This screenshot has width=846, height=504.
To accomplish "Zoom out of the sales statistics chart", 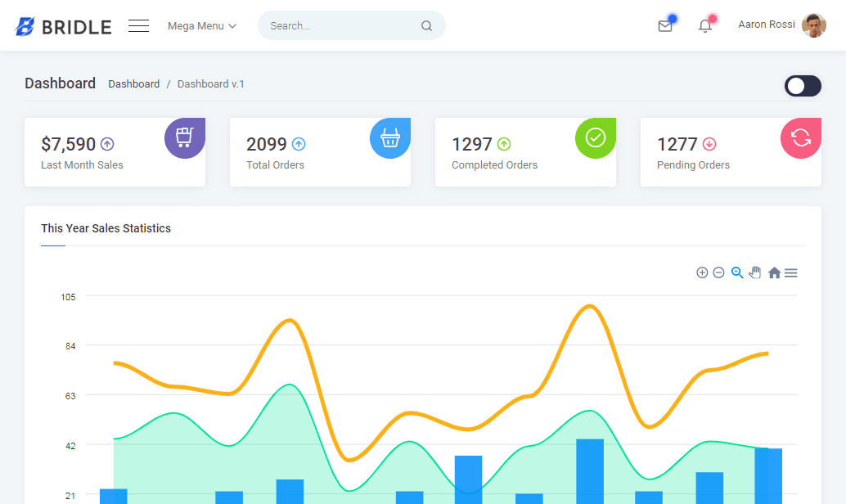I will (x=718, y=272).
